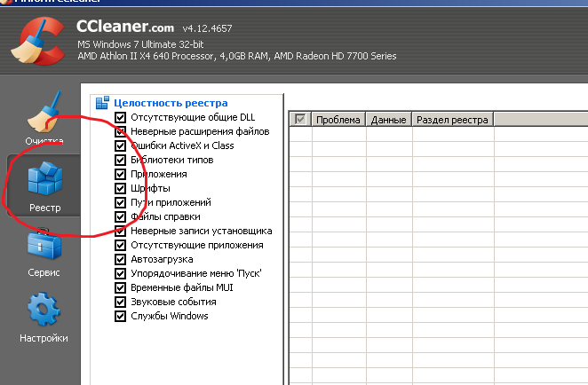Viewport: 588px width, 385px height.
Task: Open the Настройки settings gear
Action: tap(44, 318)
